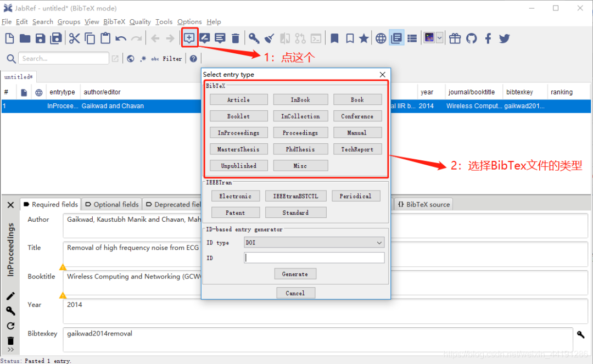Choose the PhdThesis entry type
The image size is (593, 364).
[x=300, y=149]
